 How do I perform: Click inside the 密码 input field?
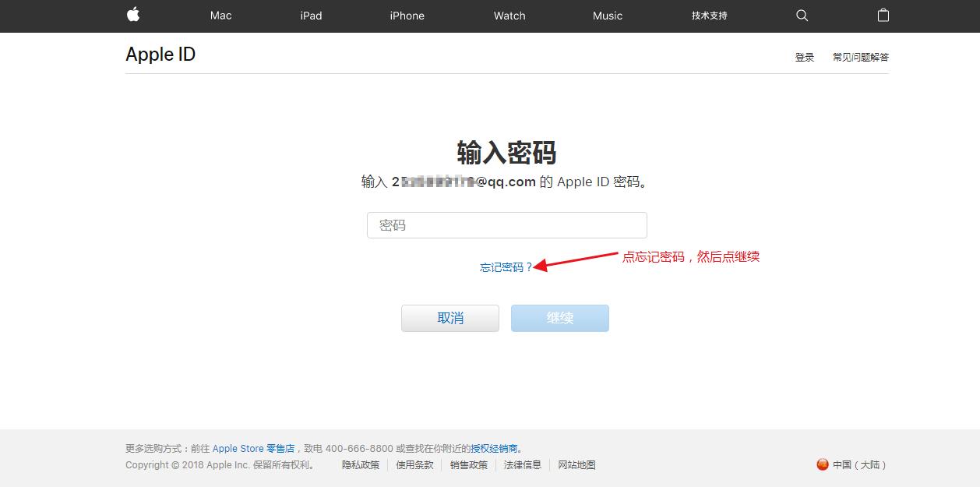pos(506,224)
